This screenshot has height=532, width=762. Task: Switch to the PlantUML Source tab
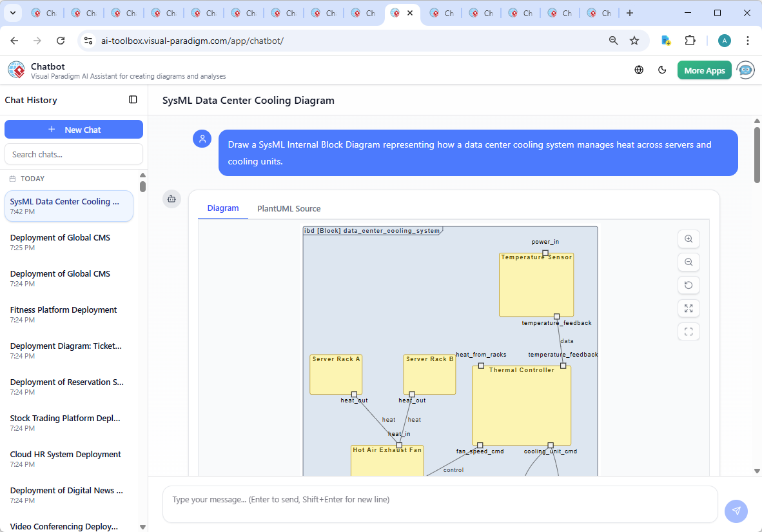(288, 208)
